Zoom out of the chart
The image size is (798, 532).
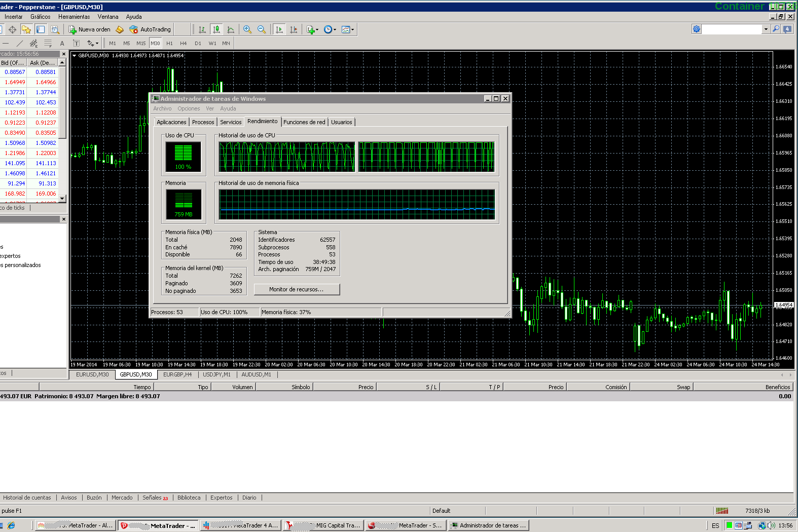pyautogui.click(x=262, y=29)
